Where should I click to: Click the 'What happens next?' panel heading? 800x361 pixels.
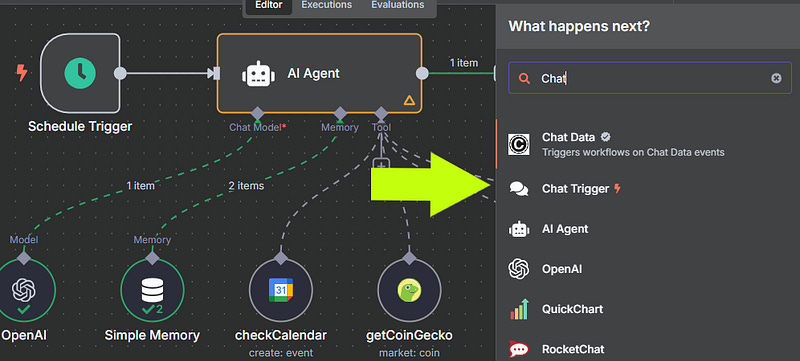pos(579,26)
